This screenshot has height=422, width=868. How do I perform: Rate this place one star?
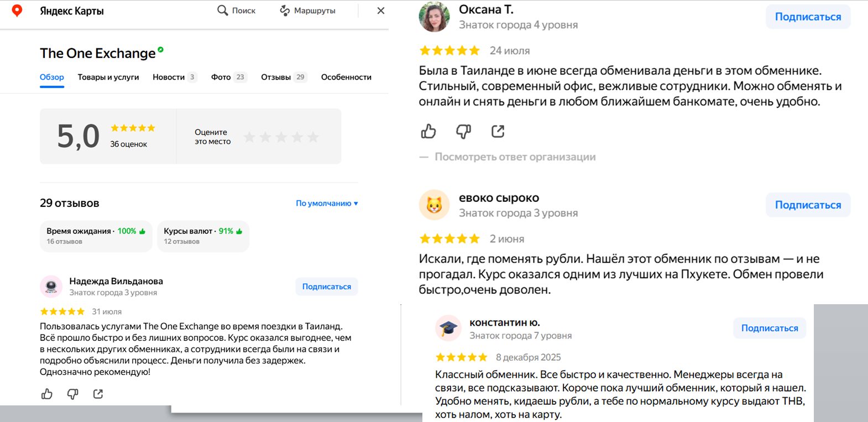pyautogui.click(x=249, y=137)
